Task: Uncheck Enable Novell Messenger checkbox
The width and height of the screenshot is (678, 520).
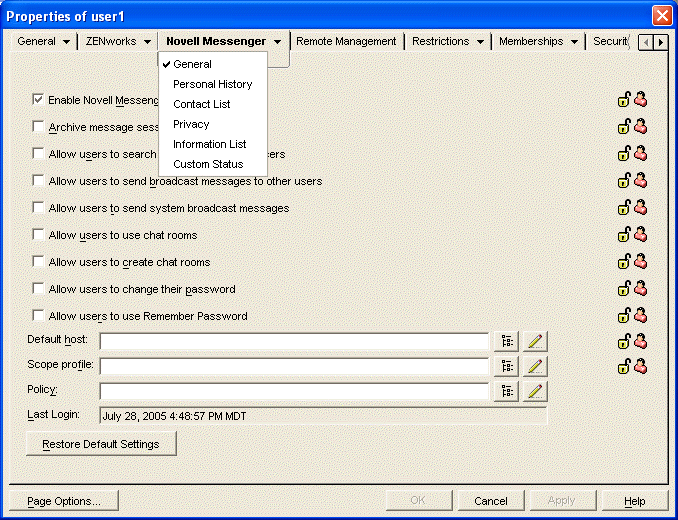Action: tap(38, 99)
